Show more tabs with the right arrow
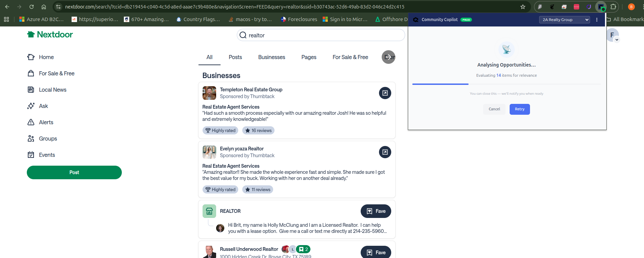Screen dimensions: 644x258 pos(389,57)
